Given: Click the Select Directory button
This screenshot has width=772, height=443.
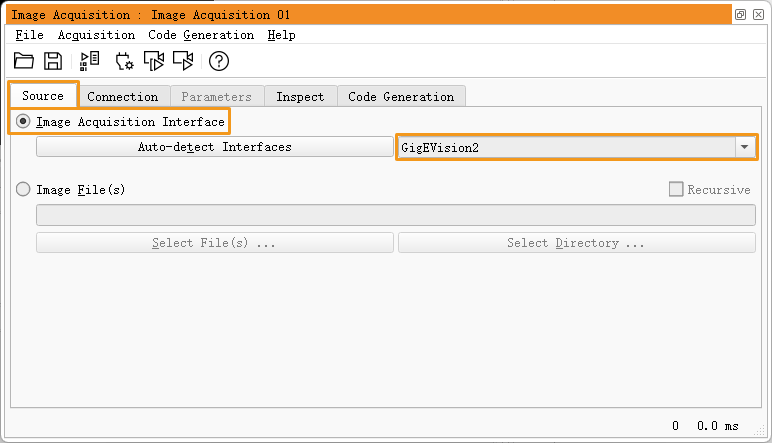Looking at the screenshot, I should (576, 243).
